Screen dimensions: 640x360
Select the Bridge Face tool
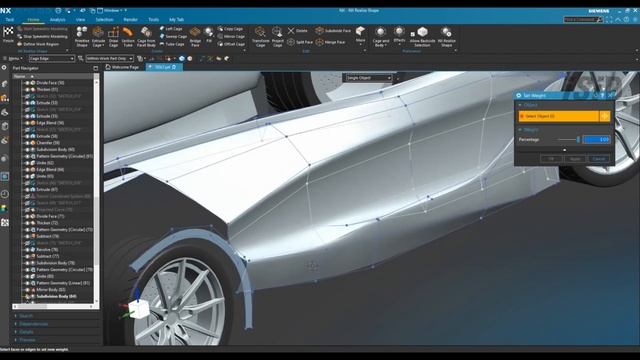[195, 36]
